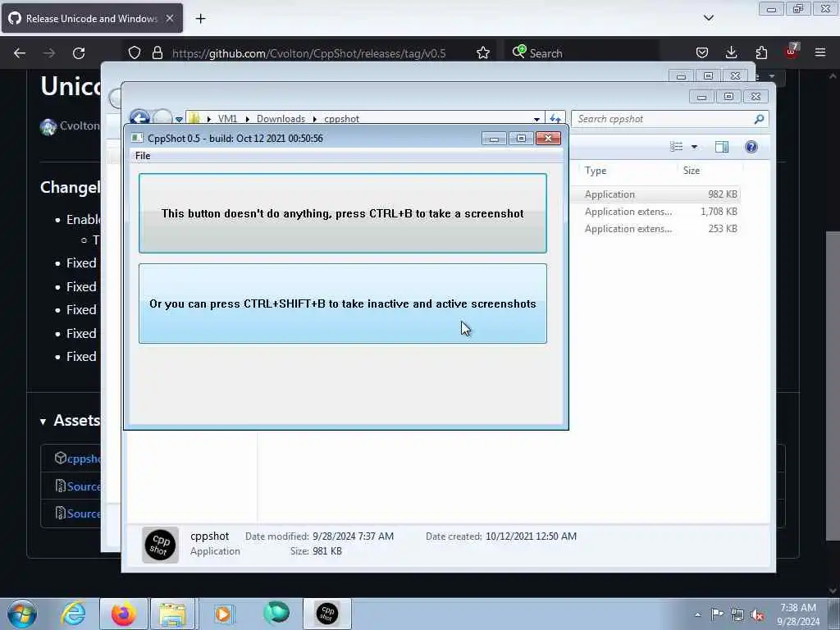Select VM1 in the Explorer address path

click(x=227, y=118)
